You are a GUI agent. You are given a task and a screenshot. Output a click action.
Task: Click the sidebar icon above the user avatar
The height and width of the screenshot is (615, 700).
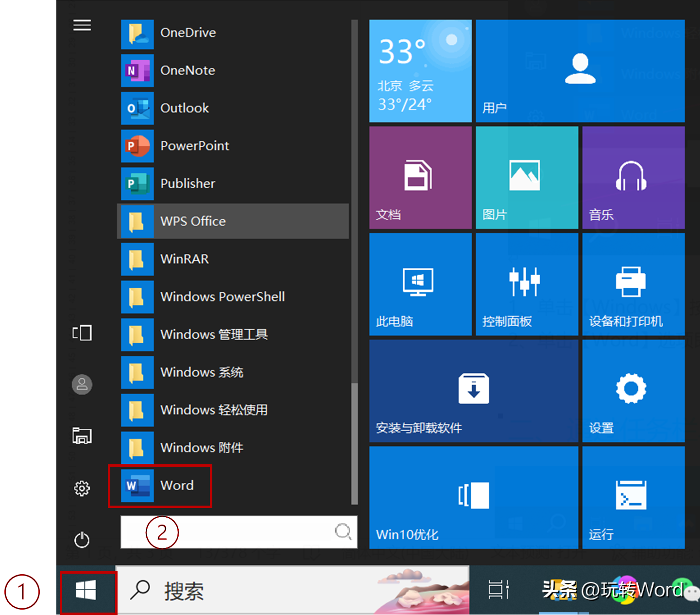(x=82, y=333)
